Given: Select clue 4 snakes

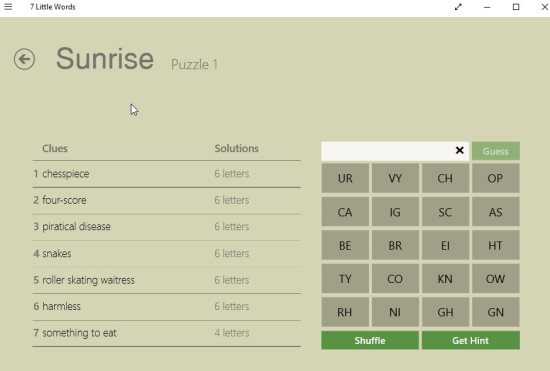Looking at the screenshot, I should (167, 254).
